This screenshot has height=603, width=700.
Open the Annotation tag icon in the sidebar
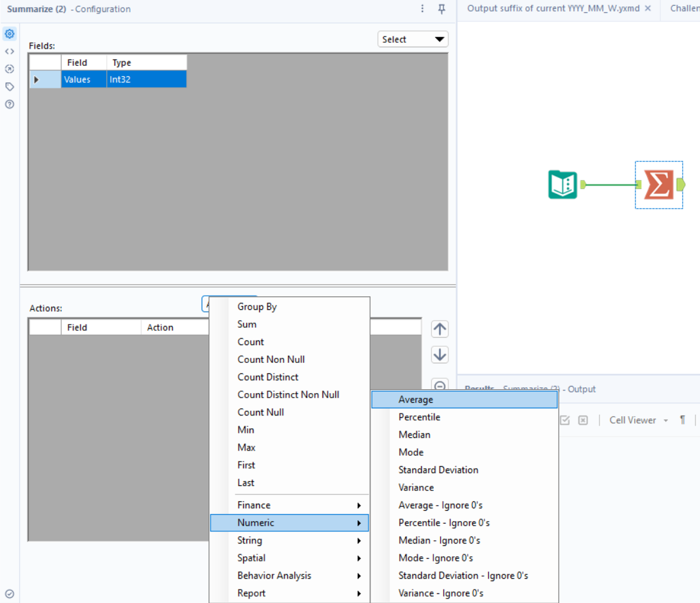(8, 86)
